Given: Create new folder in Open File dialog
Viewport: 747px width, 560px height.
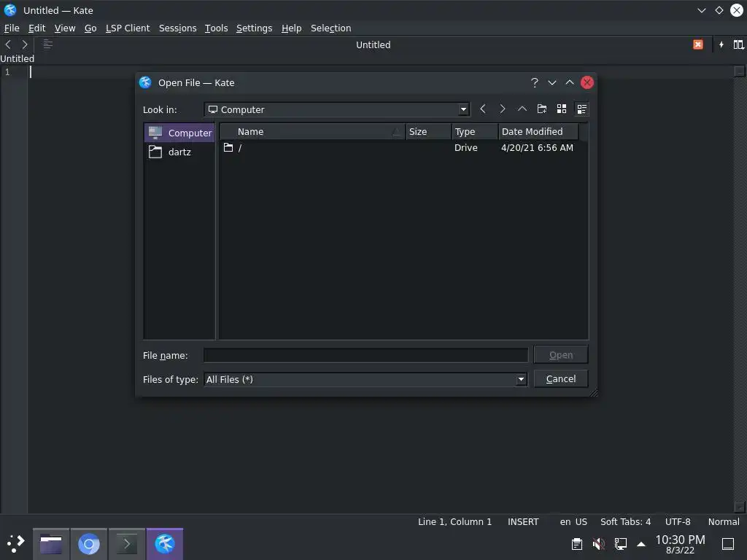Looking at the screenshot, I should (x=542, y=109).
